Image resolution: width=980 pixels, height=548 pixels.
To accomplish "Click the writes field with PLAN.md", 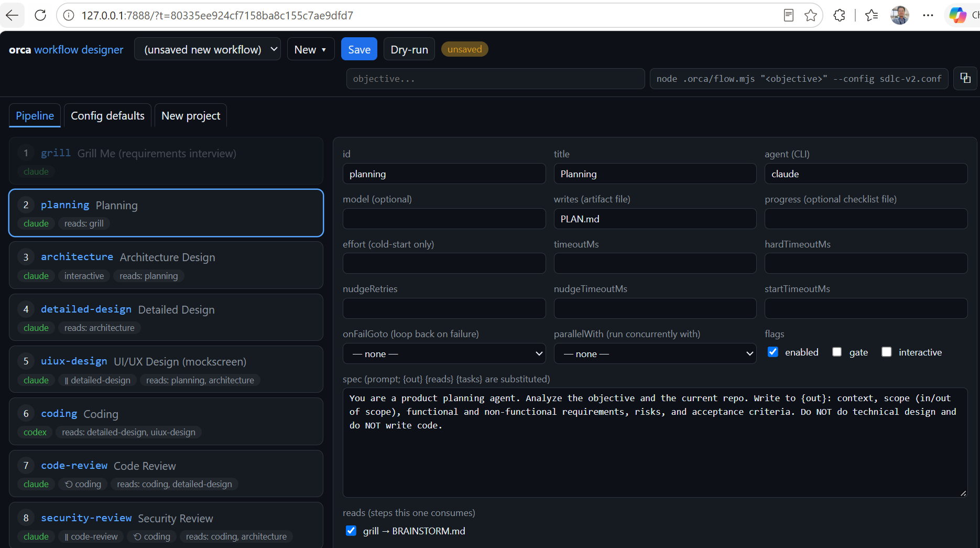I will point(655,219).
